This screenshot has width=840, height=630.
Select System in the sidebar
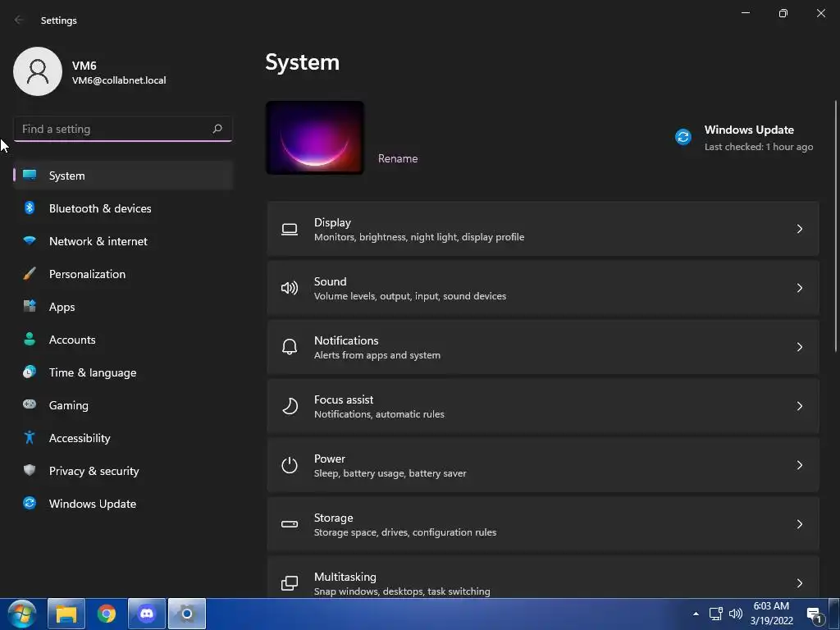point(123,176)
